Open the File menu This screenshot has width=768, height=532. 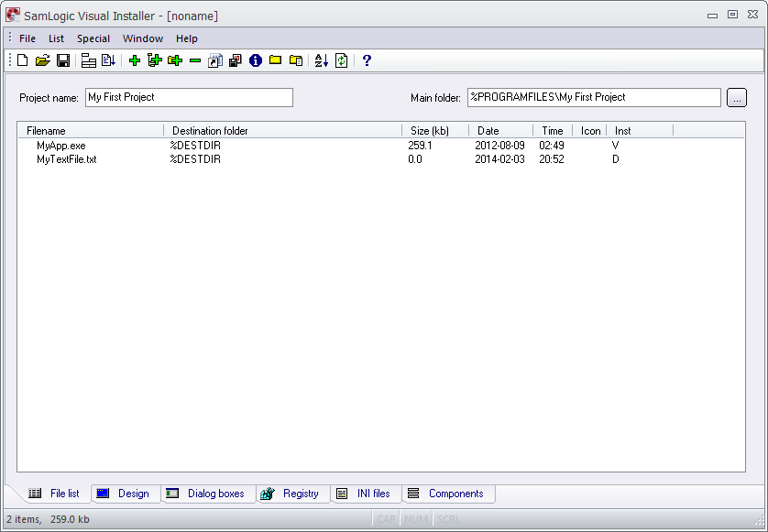(27, 38)
